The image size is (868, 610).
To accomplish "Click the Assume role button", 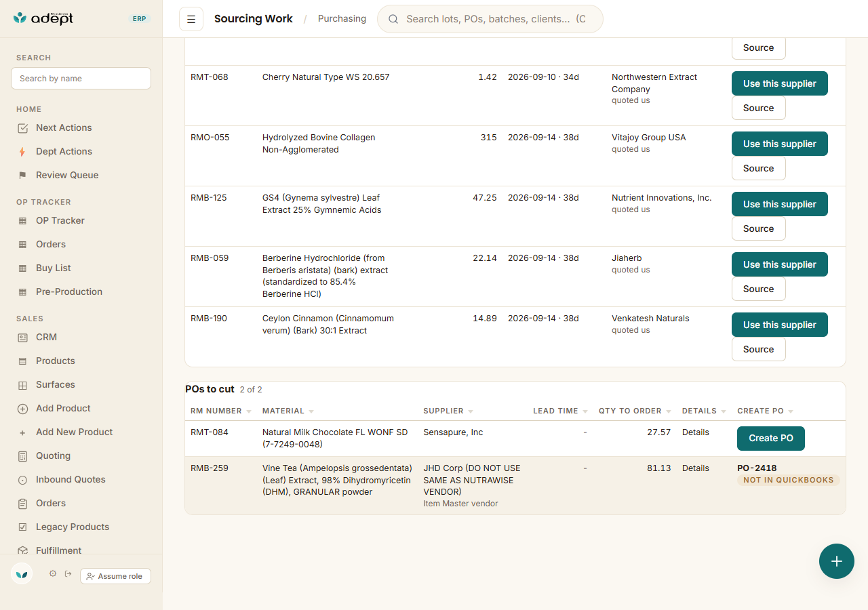I will click(x=115, y=576).
